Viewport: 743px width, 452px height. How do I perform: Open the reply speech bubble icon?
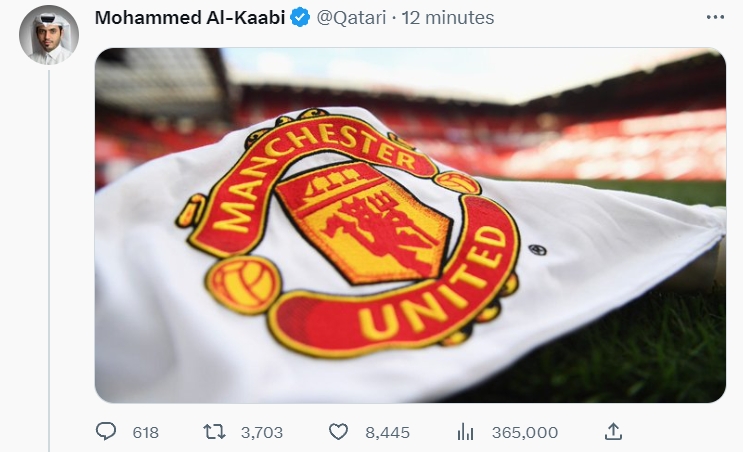[106, 432]
